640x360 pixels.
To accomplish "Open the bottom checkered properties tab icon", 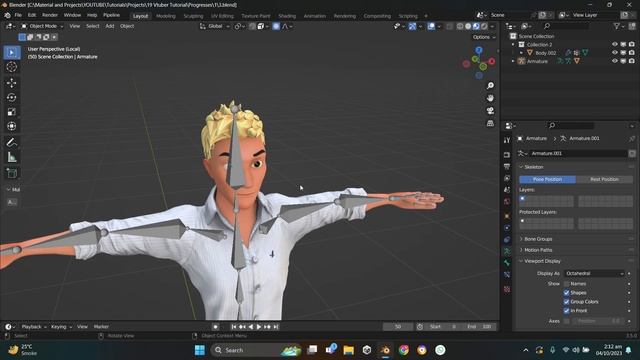I will 507,289.
